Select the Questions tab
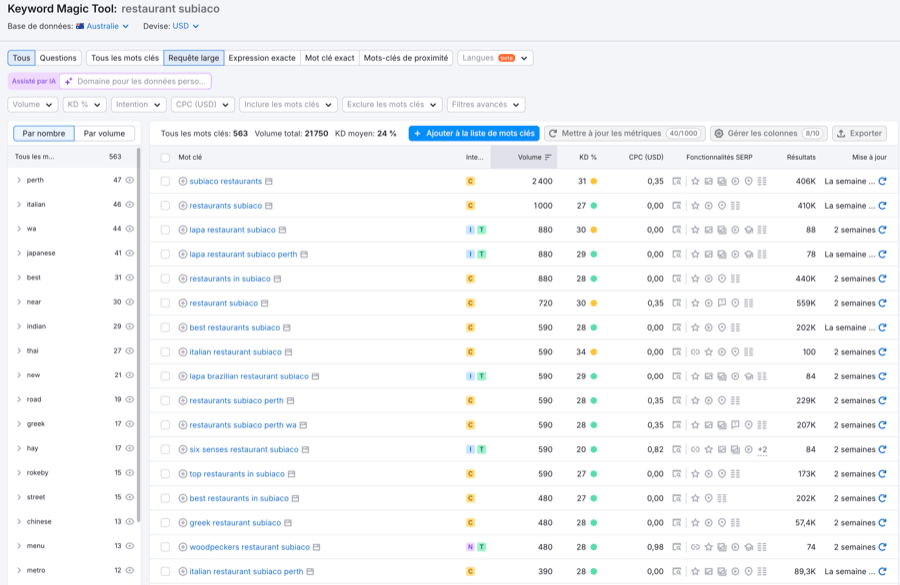This screenshot has height=585, width=900. point(58,58)
